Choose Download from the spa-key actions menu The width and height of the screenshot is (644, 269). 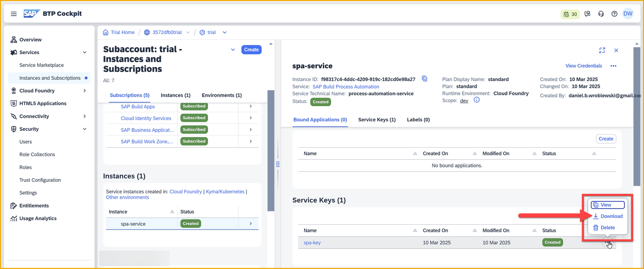608,216
